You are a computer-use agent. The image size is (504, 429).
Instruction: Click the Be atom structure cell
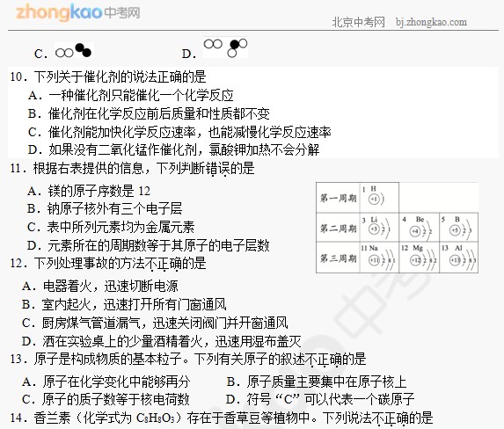tap(420, 227)
